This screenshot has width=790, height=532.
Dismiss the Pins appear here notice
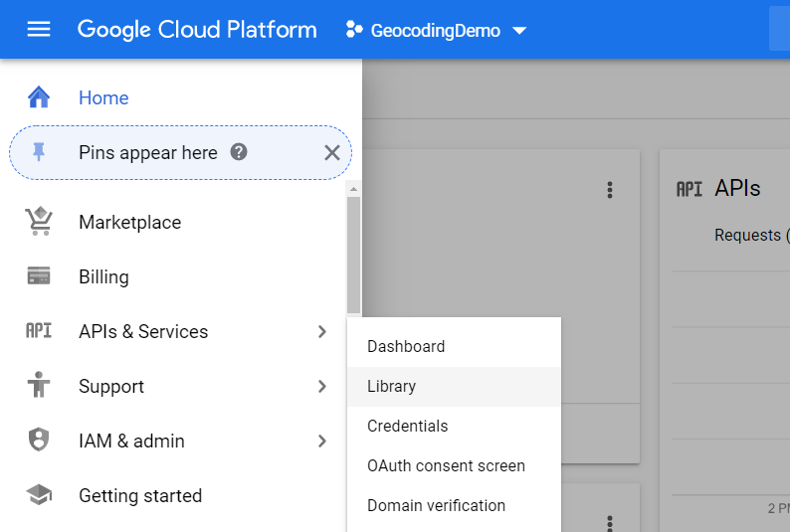pos(332,152)
